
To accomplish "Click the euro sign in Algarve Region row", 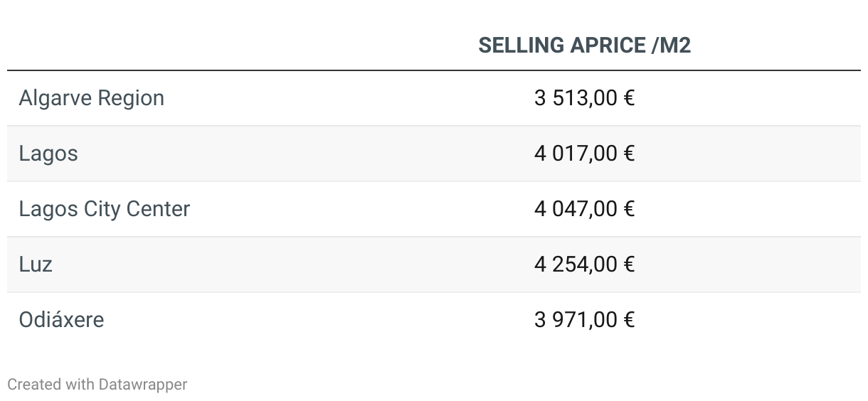I will (x=629, y=98).
